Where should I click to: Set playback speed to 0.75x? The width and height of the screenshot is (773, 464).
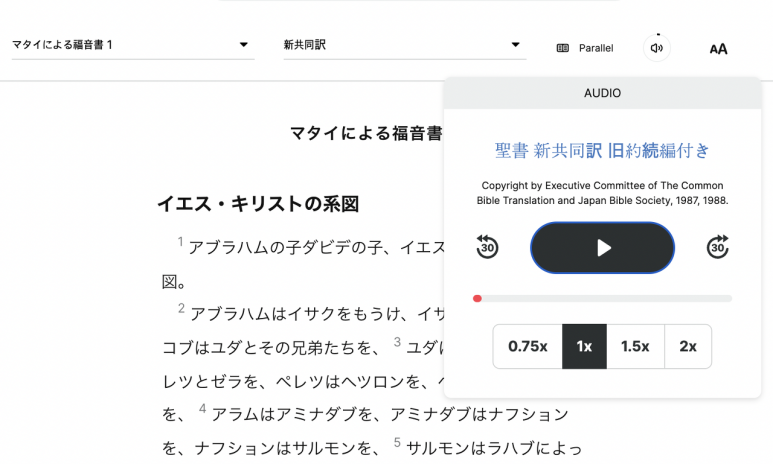(x=527, y=346)
